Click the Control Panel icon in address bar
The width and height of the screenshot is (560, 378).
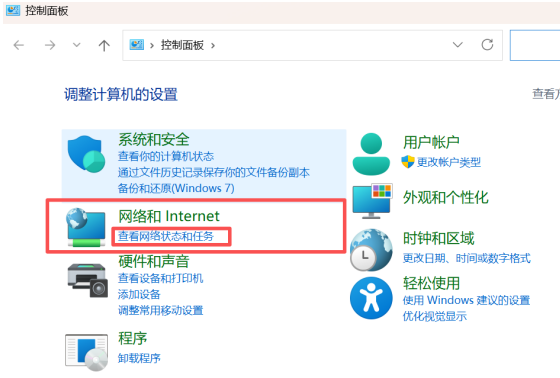point(136,45)
